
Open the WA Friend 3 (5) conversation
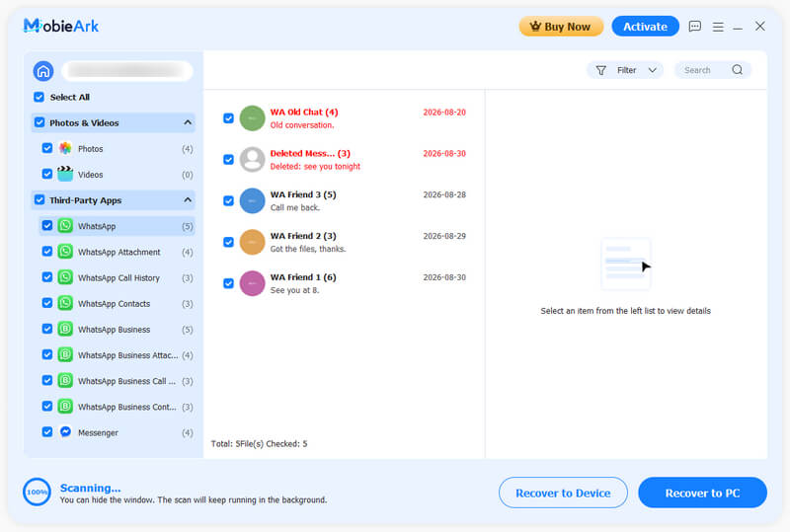345,201
